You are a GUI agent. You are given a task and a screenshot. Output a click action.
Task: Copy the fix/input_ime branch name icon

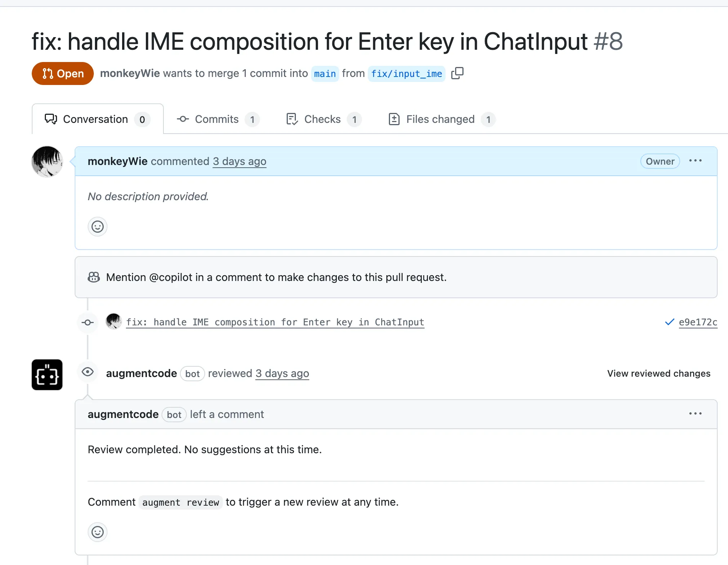[457, 73]
